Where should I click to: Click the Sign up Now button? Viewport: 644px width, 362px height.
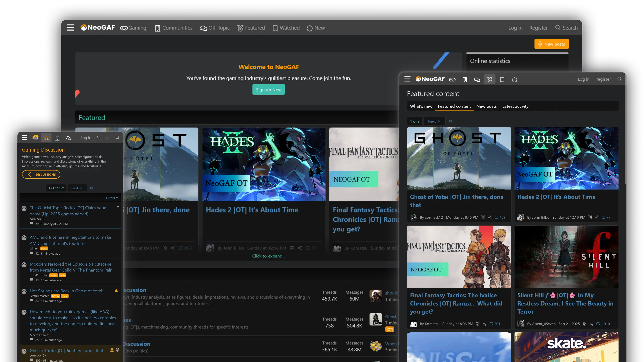click(x=269, y=89)
